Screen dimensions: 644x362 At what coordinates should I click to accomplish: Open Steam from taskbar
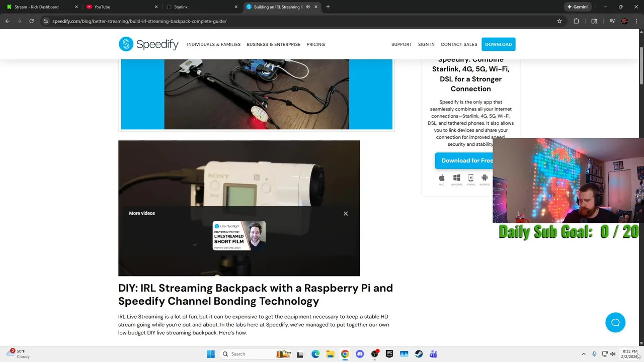point(419,354)
